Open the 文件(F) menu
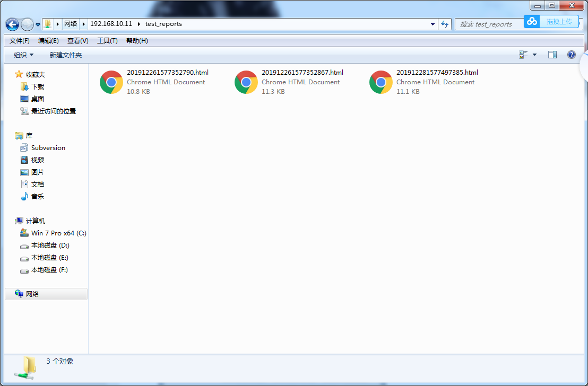588x386 pixels. pos(20,40)
